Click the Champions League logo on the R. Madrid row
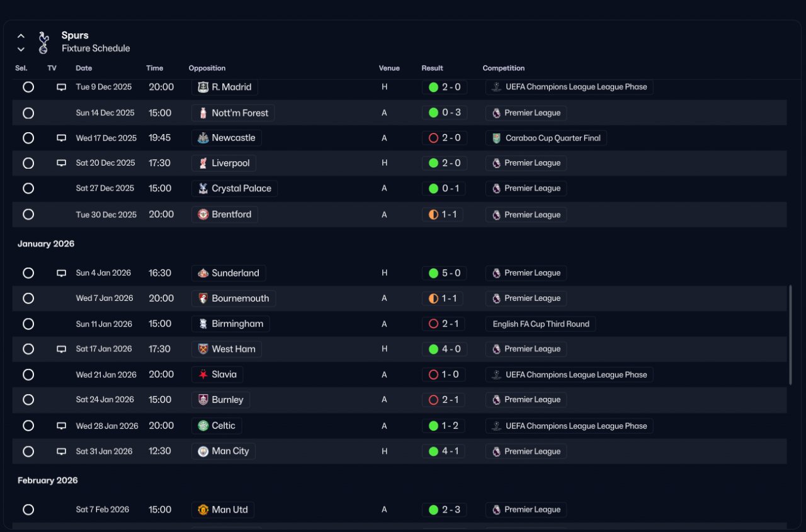This screenshot has width=806, height=532. 496,87
